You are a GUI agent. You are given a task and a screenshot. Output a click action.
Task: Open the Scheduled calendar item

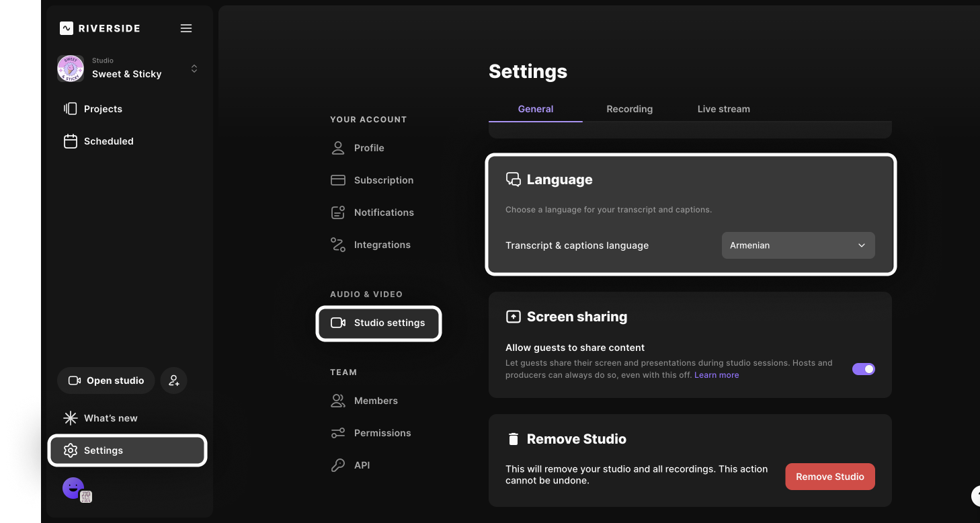coord(108,141)
